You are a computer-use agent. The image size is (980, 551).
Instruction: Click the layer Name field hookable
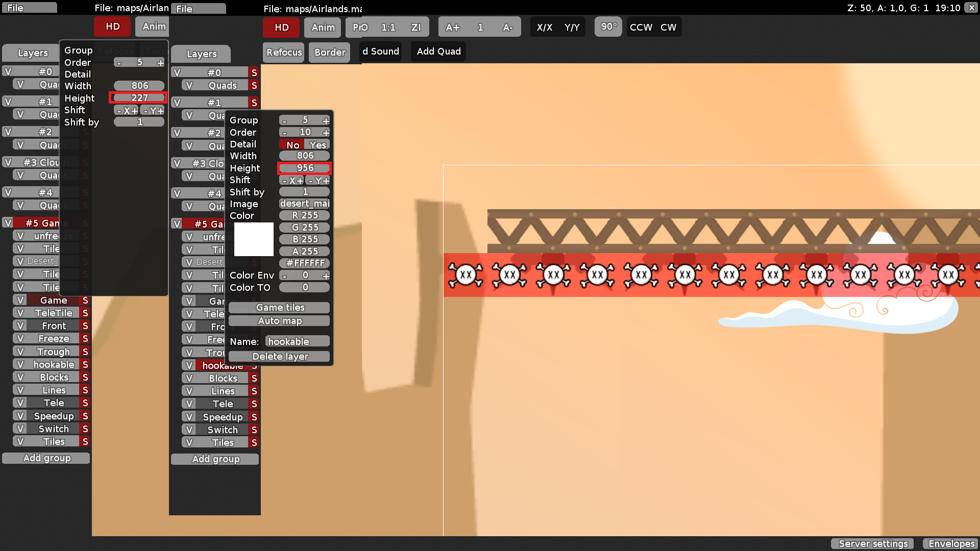tap(297, 342)
